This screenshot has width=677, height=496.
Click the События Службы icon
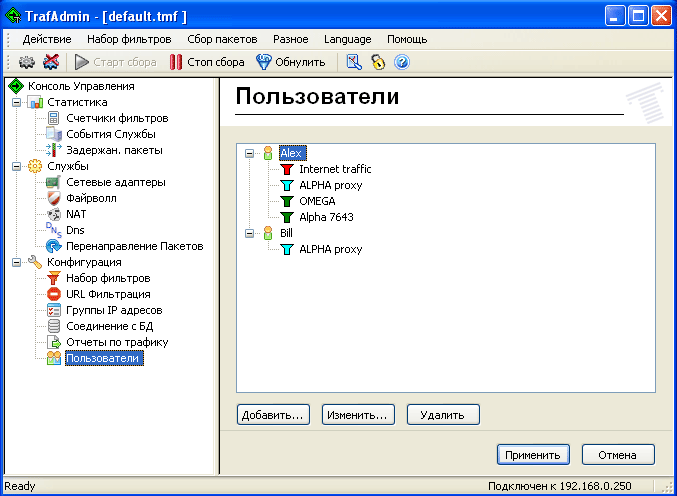[x=54, y=134]
